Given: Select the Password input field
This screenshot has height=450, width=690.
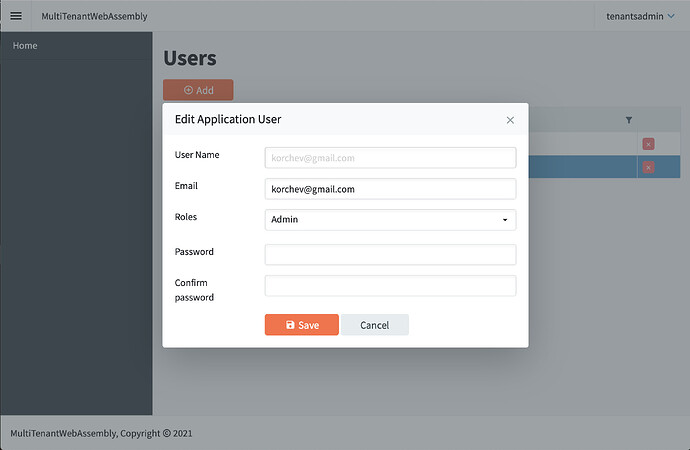Looking at the screenshot, I should 390,255.
